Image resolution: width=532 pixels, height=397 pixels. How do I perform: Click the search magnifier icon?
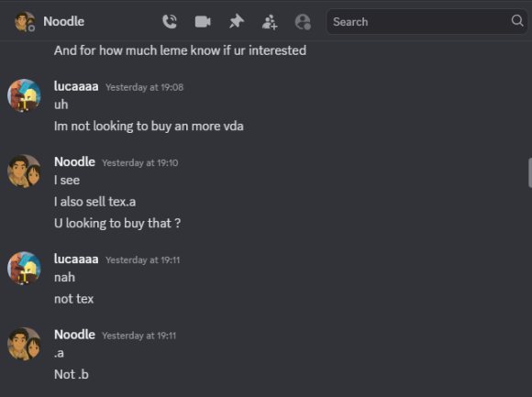click(x=517, y=21)
